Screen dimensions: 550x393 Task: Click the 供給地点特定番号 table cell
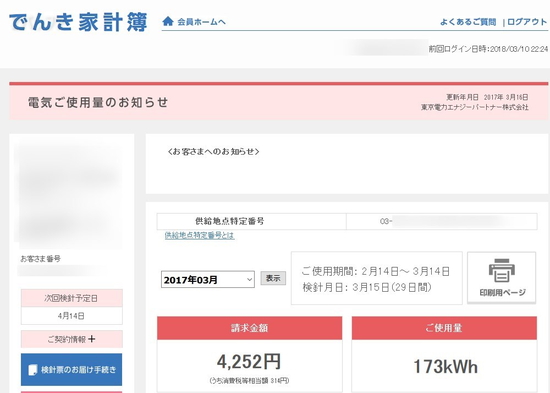point(251,221)
